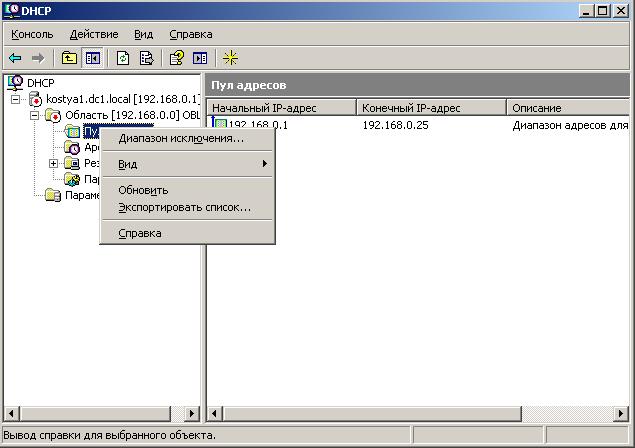Click the DHCP root node icon
The width and height of the screenshot is (635, 448).
[15, 82]
